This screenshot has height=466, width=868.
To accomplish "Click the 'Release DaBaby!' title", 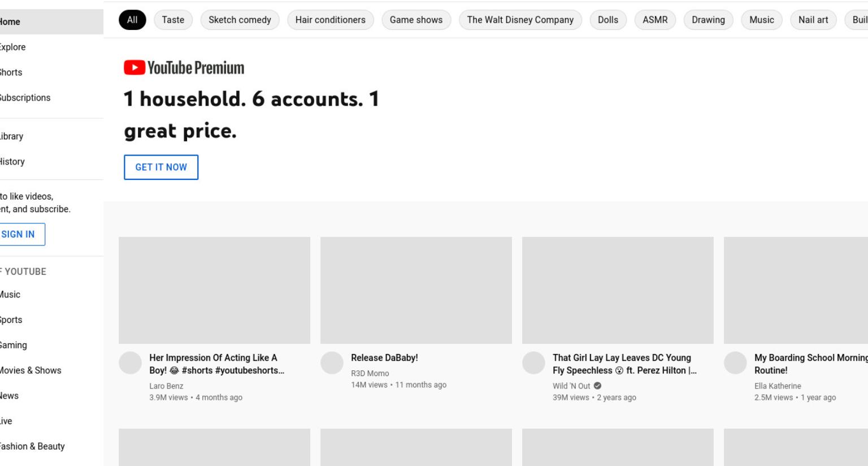I will click(x=384, y=358).
